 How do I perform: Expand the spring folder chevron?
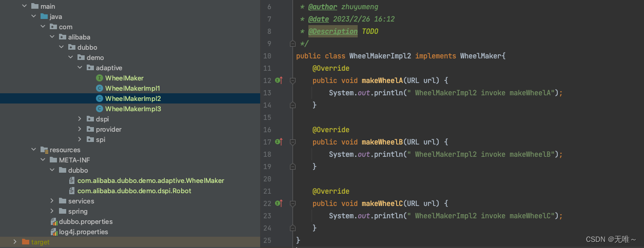coord(52,211)
